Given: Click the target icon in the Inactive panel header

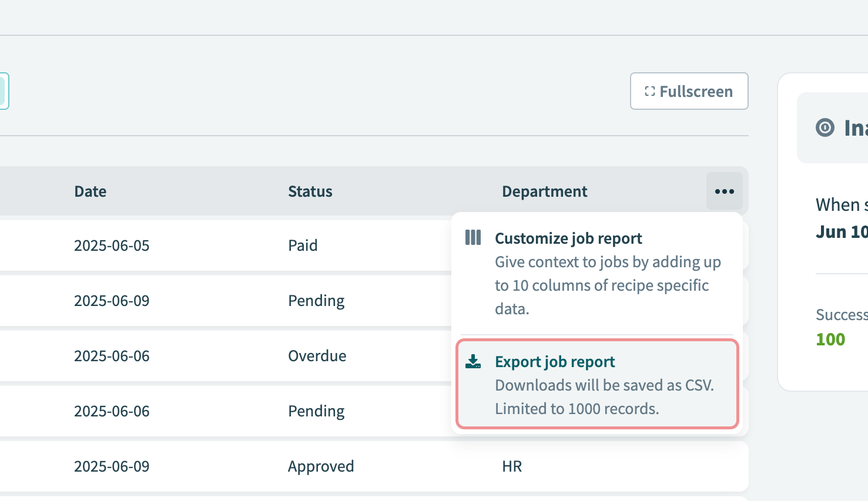Looking at the screenshot, I should (825, 127).
